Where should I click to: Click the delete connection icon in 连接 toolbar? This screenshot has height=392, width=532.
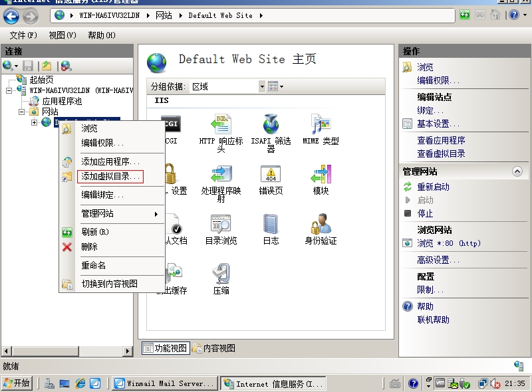pyautogui.click(x=66, y=66)
